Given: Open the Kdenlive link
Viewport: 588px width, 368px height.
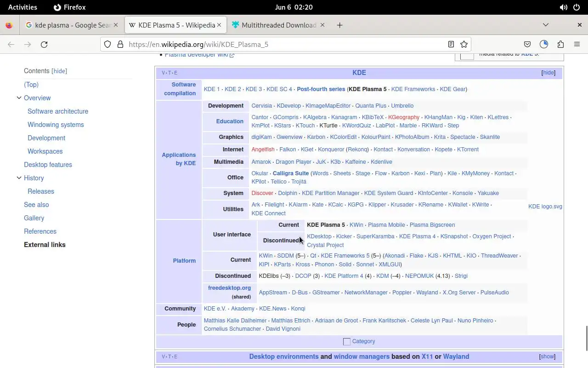Looking at the screenshot, I should tap(381, 162).
